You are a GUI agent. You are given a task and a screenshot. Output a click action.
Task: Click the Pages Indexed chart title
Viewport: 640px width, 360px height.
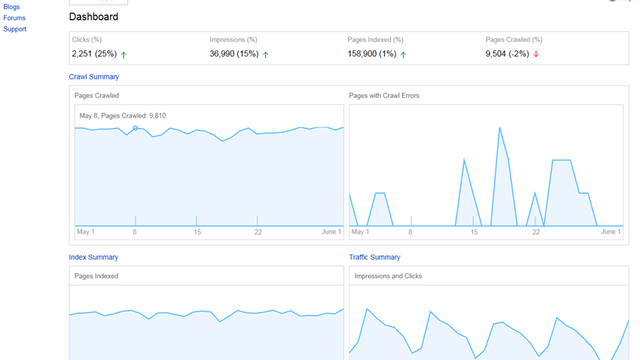coord(96,276)
